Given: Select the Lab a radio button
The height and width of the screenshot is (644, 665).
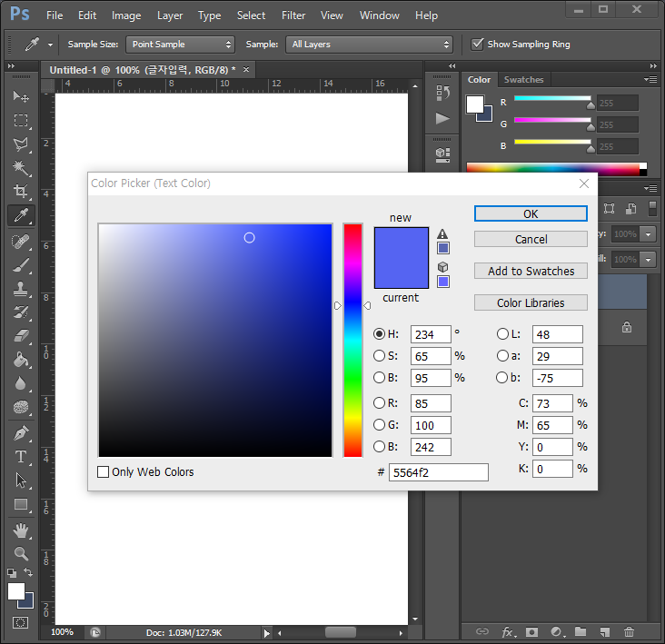Looking at the screenshot, I should pos(502,356).
